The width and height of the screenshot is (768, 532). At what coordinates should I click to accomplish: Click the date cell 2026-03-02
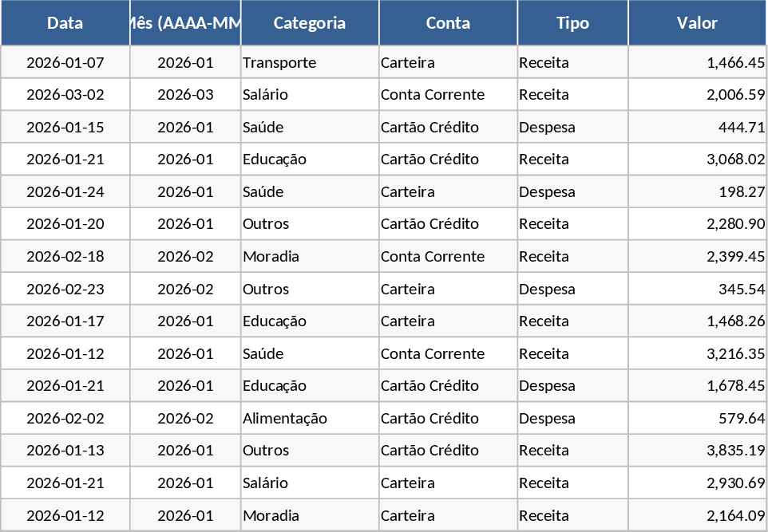point(65,94)
